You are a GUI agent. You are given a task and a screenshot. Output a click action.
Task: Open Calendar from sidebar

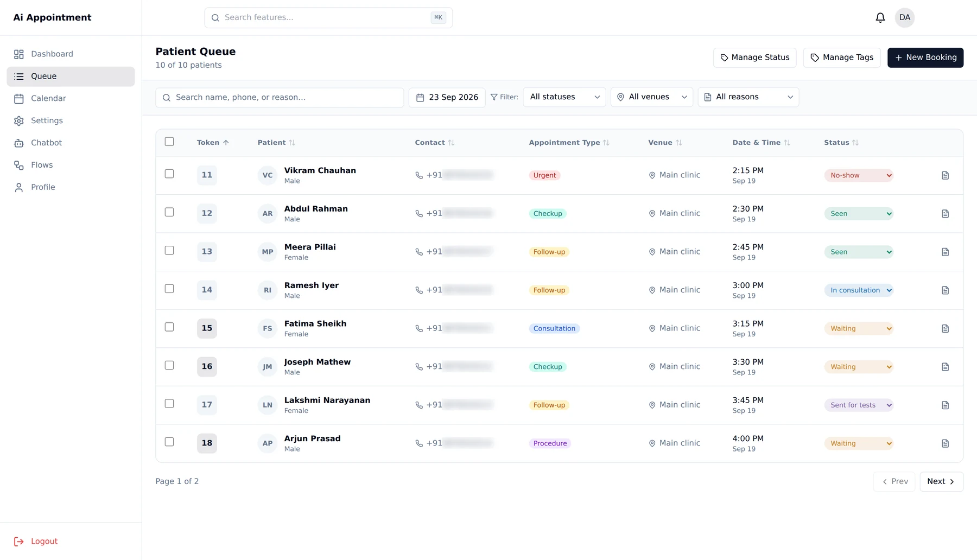point(71,99)
